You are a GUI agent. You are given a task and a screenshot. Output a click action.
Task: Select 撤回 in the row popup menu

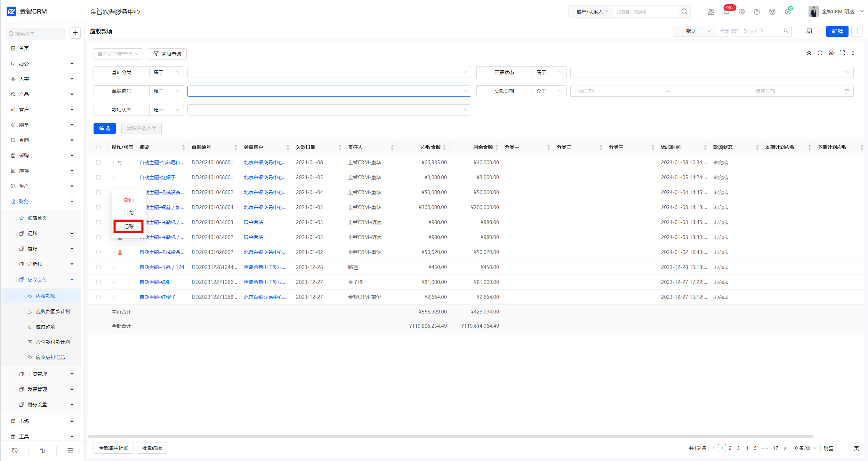pyautogui.click(x=129, y=200)
